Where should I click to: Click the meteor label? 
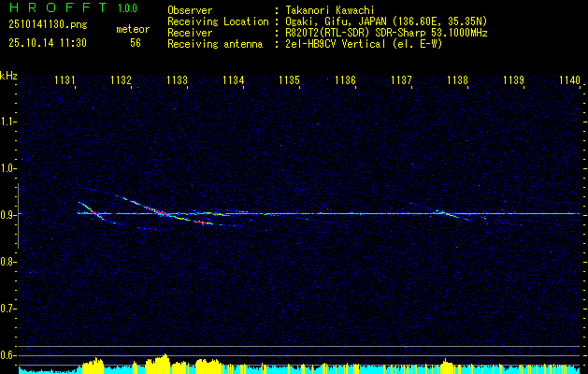coord(133,29)
